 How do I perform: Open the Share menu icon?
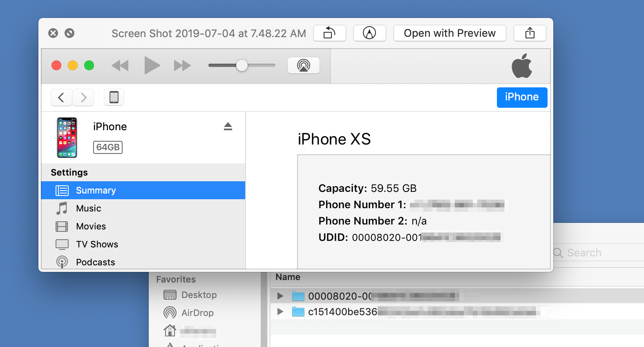click(x=530, y=33)
